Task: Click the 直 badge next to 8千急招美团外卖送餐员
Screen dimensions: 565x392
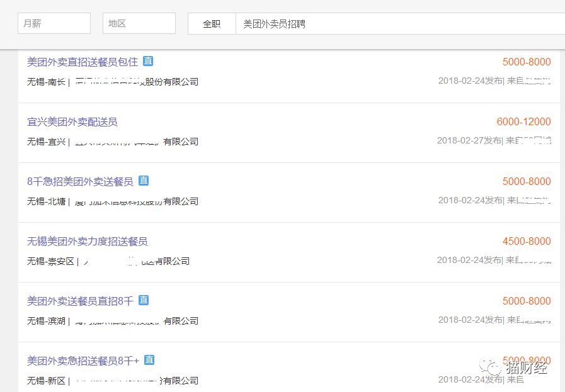Action: [144, 181]
